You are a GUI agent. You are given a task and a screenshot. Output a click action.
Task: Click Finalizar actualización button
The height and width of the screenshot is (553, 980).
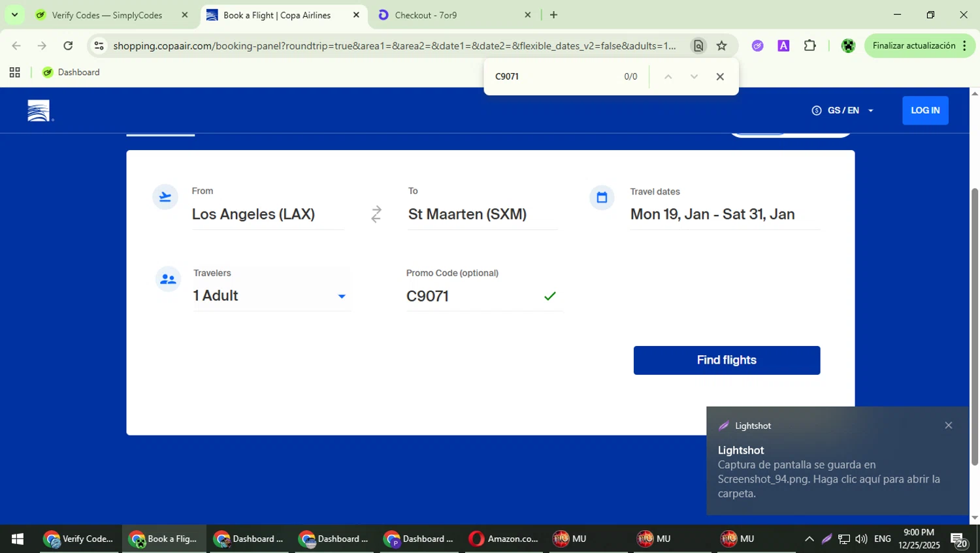pyautogui.click(x=919, y=46)
